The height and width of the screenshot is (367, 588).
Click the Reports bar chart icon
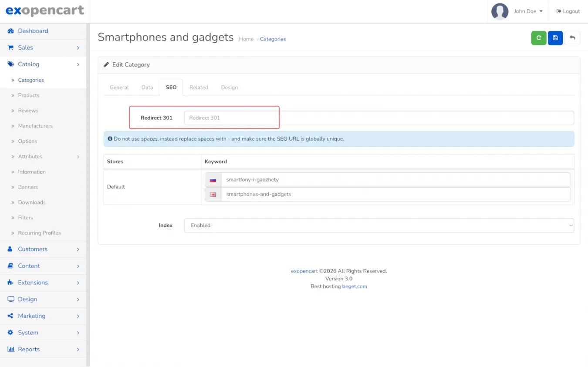click(x=10, y=349)
